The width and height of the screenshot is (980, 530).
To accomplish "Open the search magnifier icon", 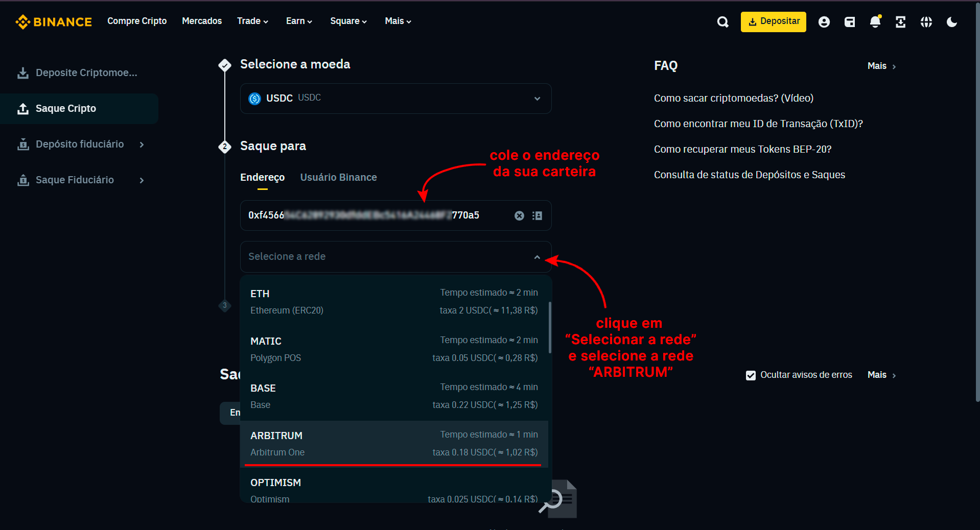I will (x=722, y=22).
